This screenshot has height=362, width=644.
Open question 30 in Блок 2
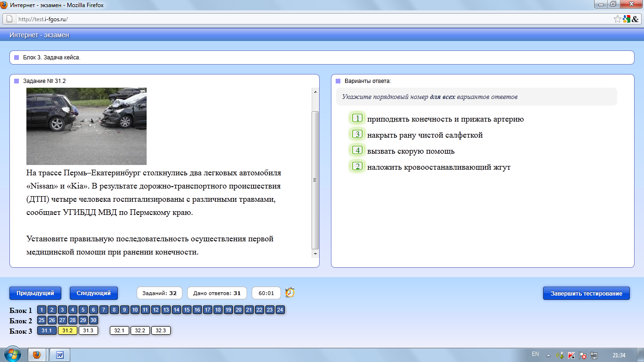coord(93,320)
